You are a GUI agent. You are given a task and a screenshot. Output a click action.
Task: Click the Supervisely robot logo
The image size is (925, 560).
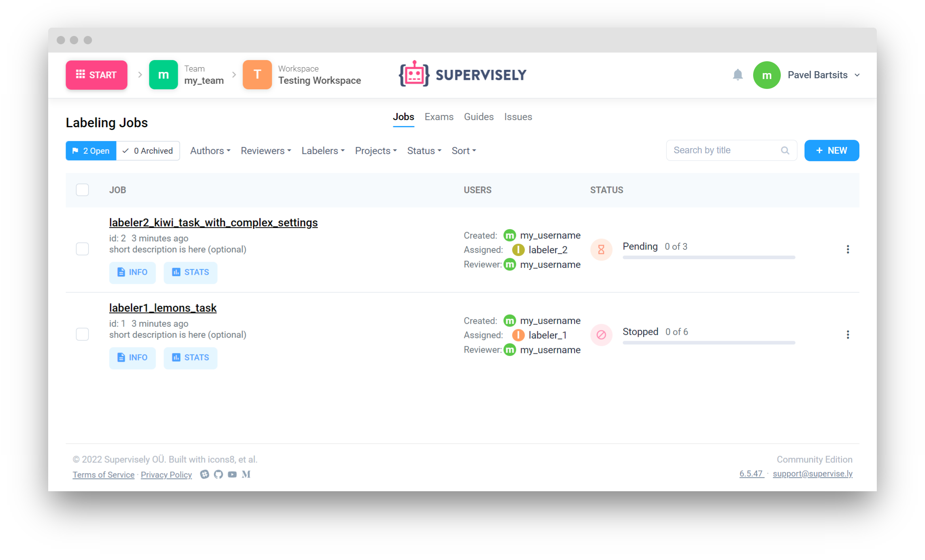(x=414, y=74)
